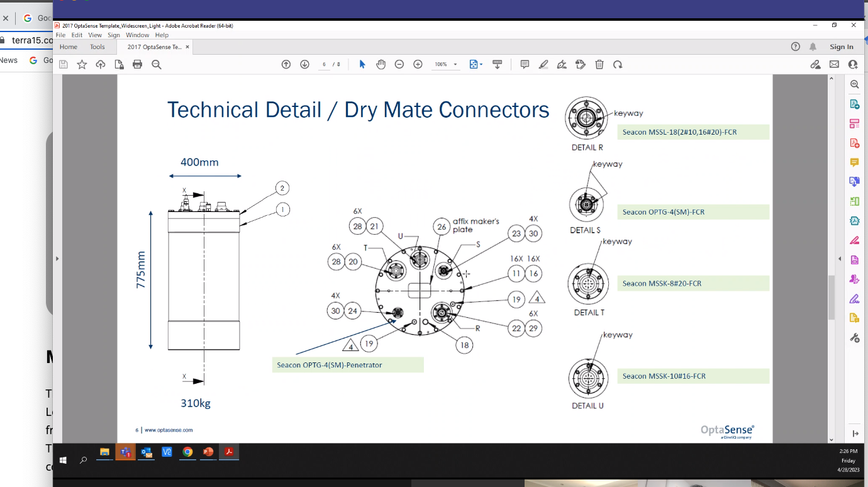Screen dimensions: 868x487
Task: Select the 2017 OptaSense document tab
Action: [x=154, y=47]
